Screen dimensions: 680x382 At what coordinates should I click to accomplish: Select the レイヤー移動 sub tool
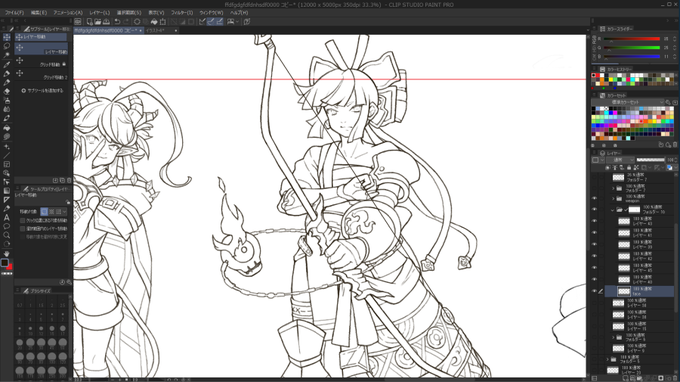click(x=42, y=49)
